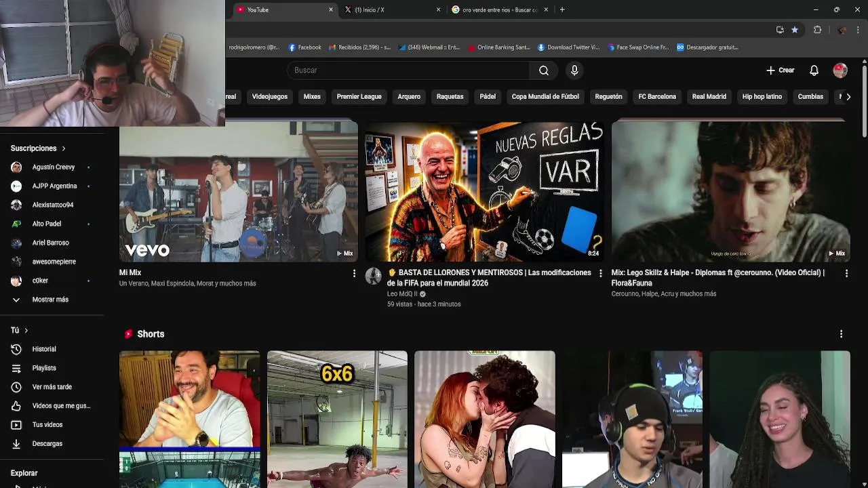Open the Face Swap Online bookmark
The image size is (868, 488).
[638, 47]
